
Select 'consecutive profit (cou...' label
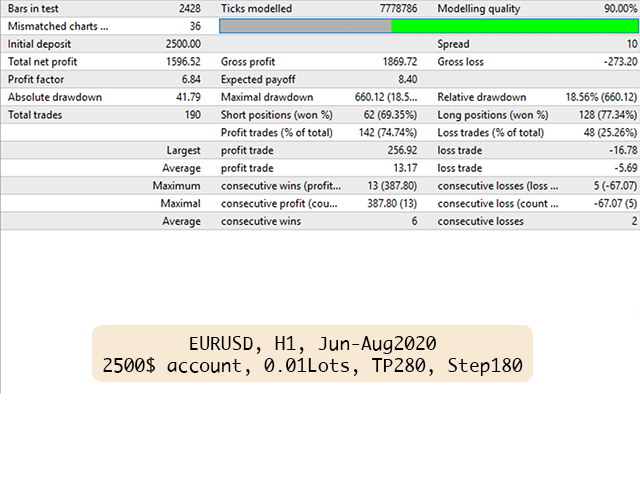[279, 203]
